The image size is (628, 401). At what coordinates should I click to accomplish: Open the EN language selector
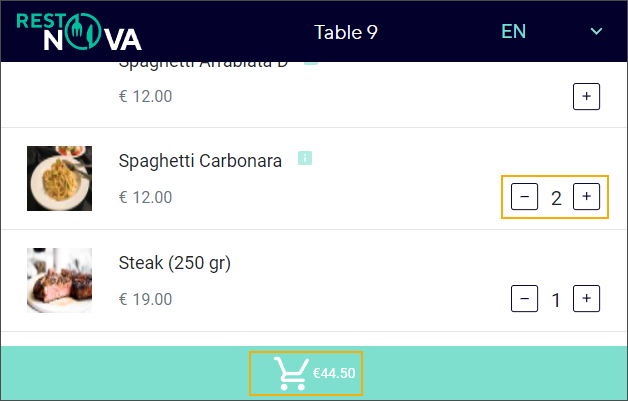pos(513,31)
